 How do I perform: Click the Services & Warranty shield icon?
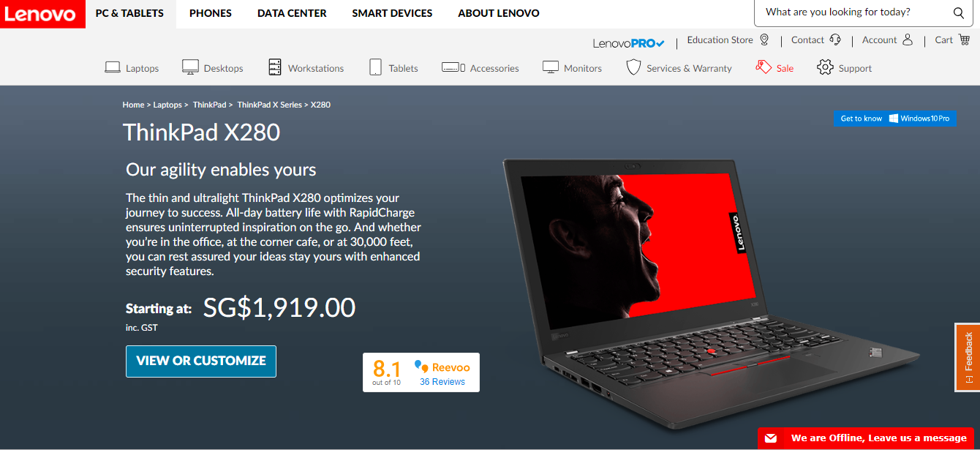(633, 67)
